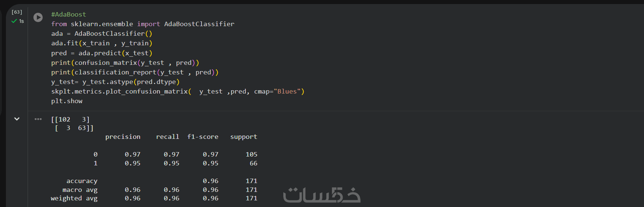
Task: Click the ada = AdaBoostClassifier() line
Action: click(x=101, y=34)
